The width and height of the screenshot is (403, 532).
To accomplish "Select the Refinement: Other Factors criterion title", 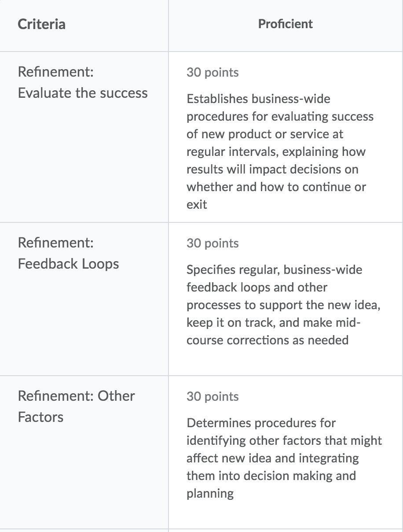I will (x=76, y=406).
